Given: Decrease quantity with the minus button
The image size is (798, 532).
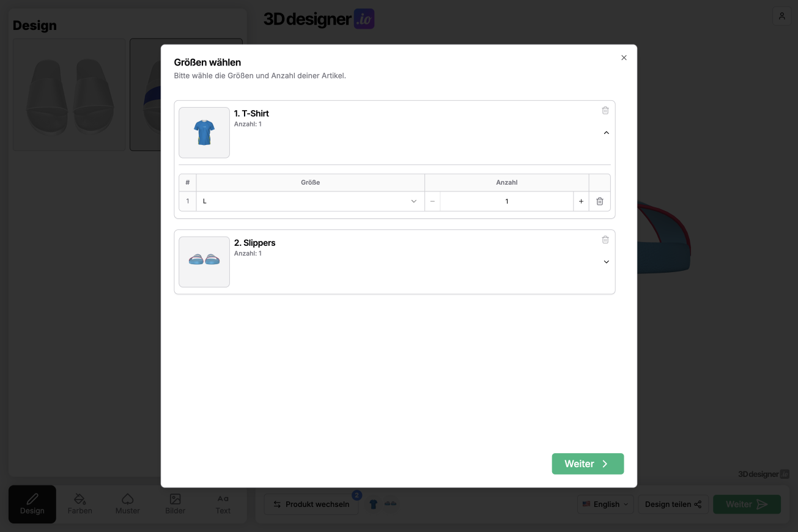Looking at the screenshot, I should [x=432, y=201].
